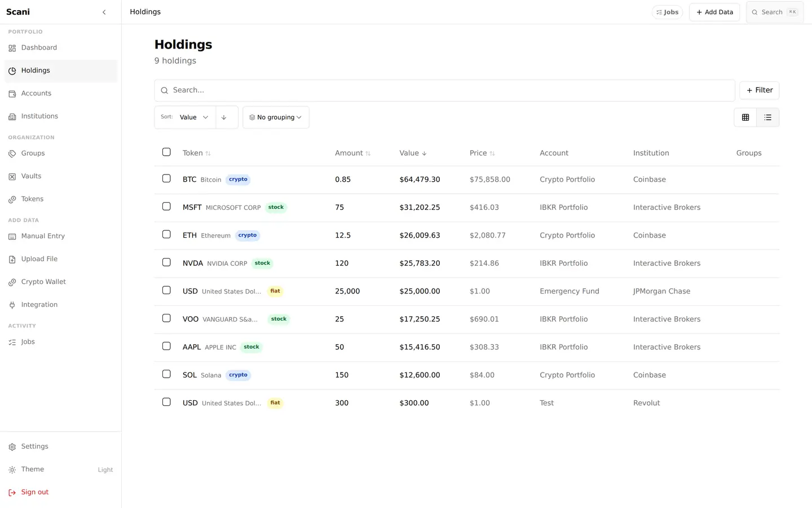Viewport: 812px width, 508px height.
Task: Collapse the sidebar with the chevron icon
Action: click(x=104, y=12)
